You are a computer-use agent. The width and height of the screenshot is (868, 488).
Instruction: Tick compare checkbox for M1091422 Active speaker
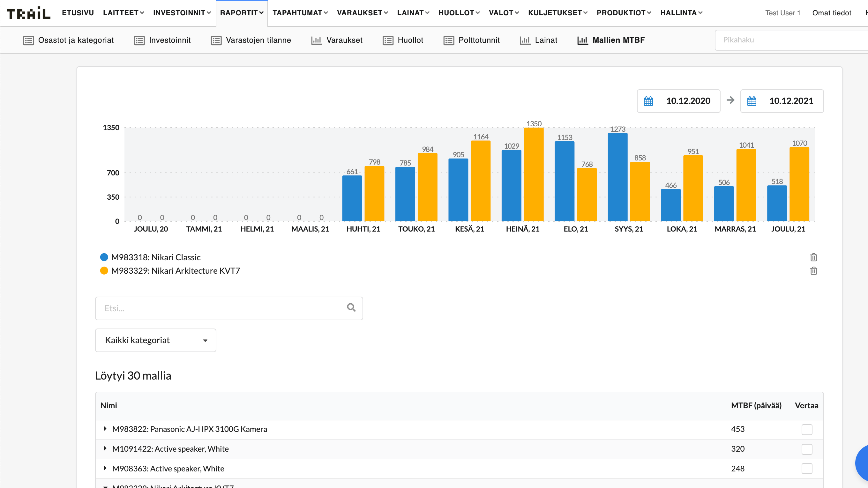click(x=807, y=449)
